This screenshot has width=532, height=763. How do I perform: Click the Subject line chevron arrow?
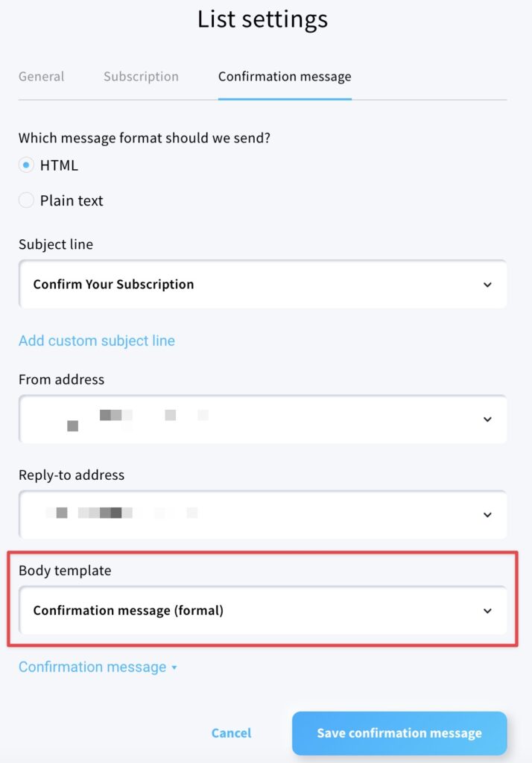[x=488, y=284]
